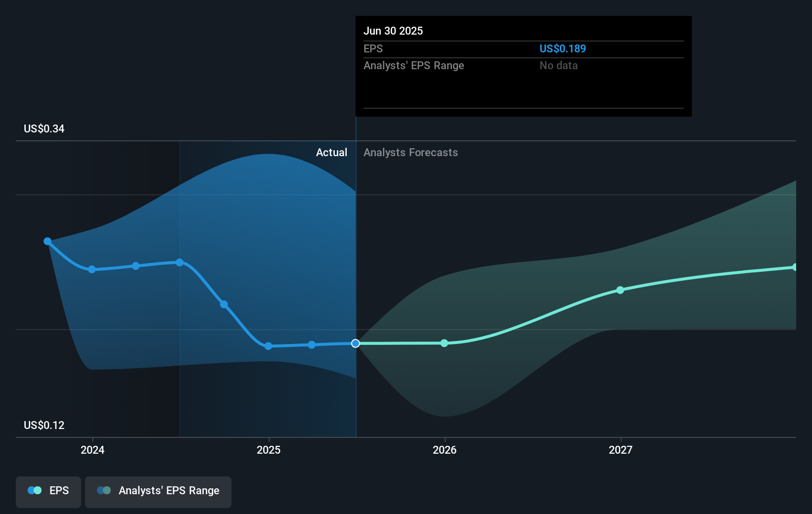Viewport: 812px width, 514px height.
Task: Click the US$0.189 EPS value in the tooltip
Action: 562,49
